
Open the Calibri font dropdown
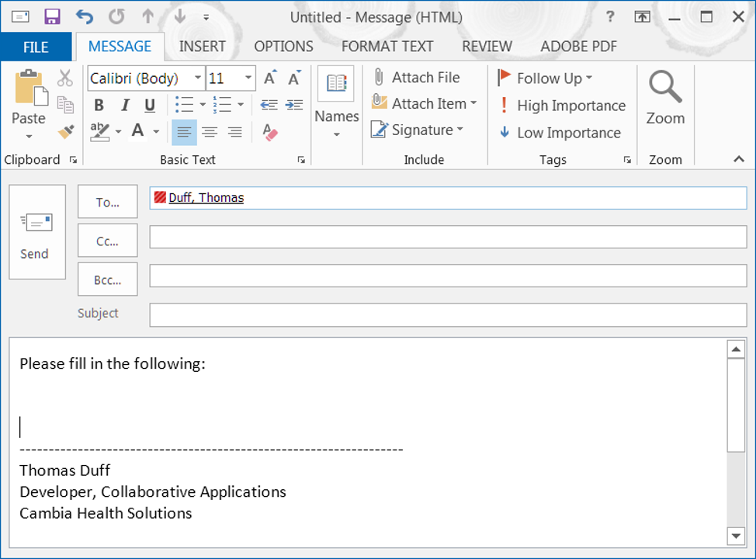198,78
